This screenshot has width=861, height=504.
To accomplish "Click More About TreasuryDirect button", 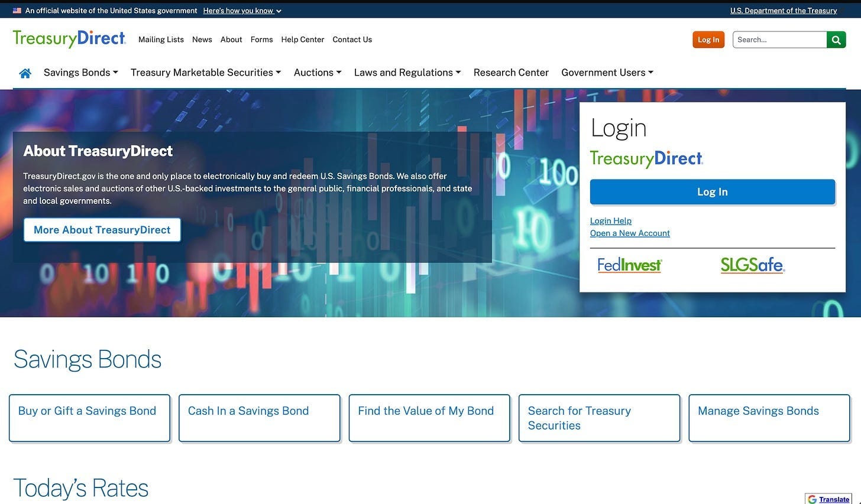I will [x=102, y=230].
